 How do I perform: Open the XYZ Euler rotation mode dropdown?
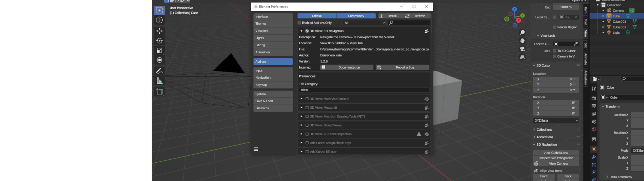tap(556, 120)
